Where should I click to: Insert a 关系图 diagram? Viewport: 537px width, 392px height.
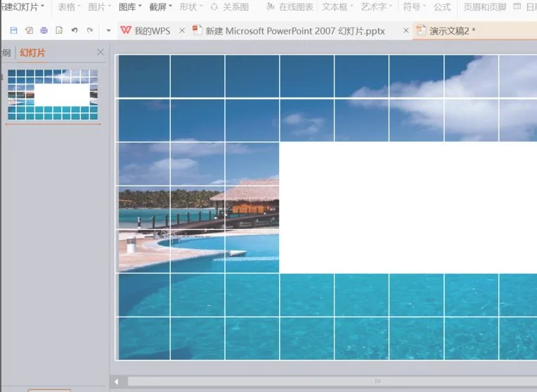pyautogui.click(x=230, y=7)
